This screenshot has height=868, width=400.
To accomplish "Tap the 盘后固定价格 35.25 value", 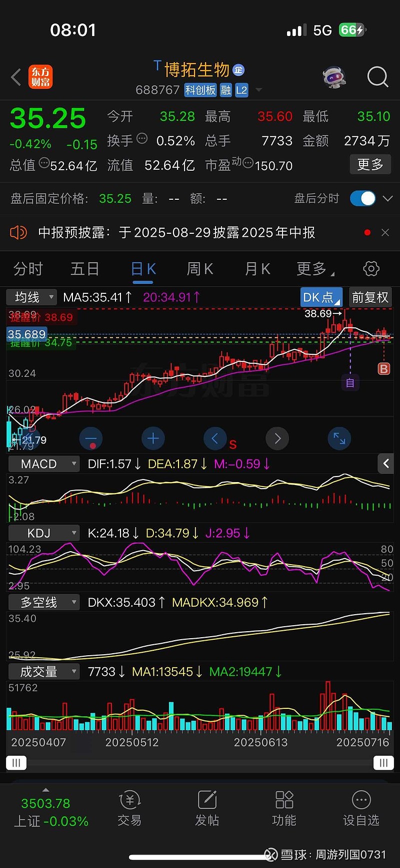I will point(115,199).
